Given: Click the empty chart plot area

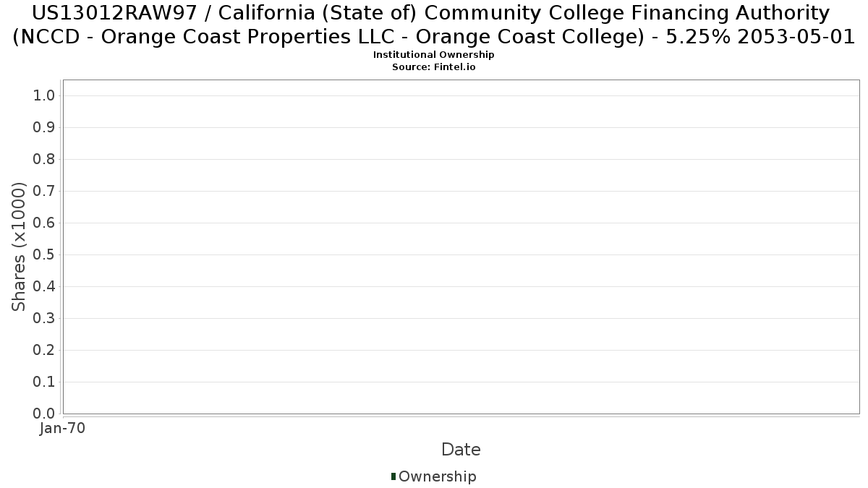Looking at the screenshot, I should click(461, 247).
